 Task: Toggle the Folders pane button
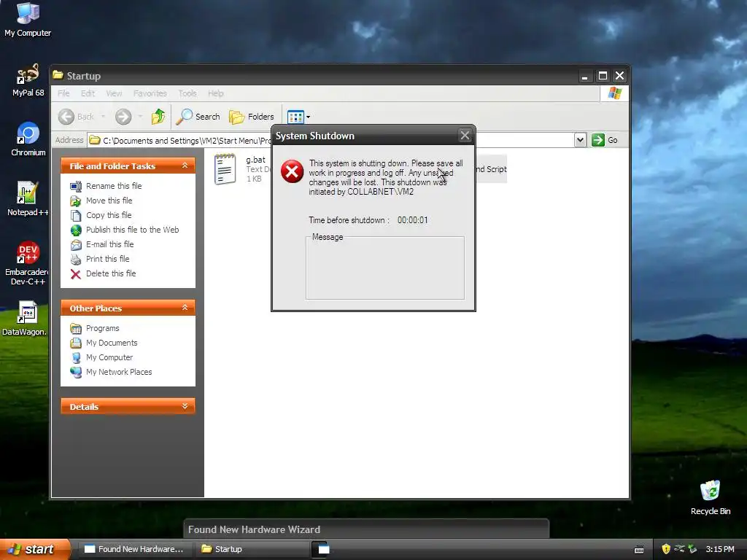pyautogui.click(x=252, y=117)
